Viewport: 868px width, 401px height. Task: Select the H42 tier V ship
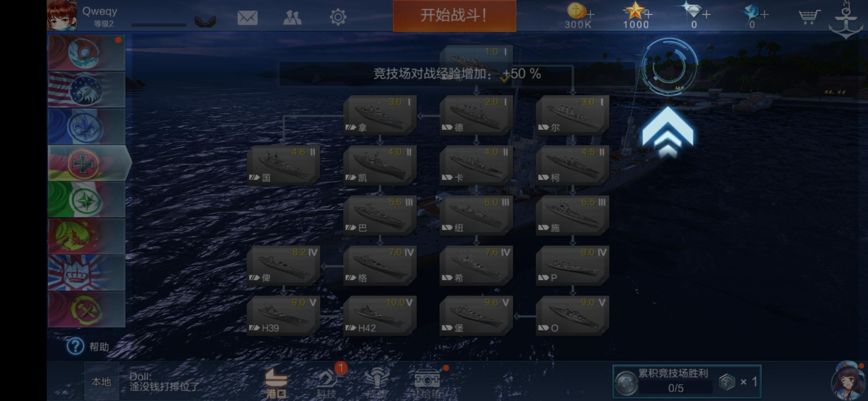pos(380,316)
